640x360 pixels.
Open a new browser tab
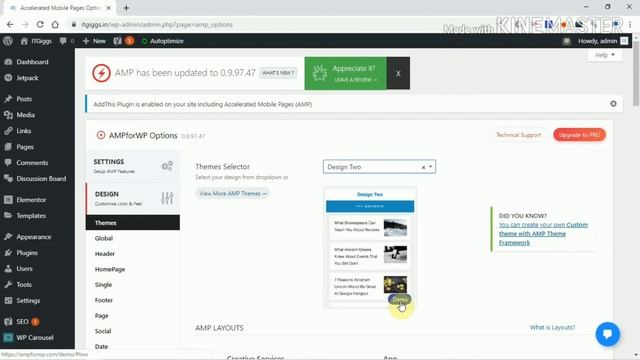pos(126,8)
